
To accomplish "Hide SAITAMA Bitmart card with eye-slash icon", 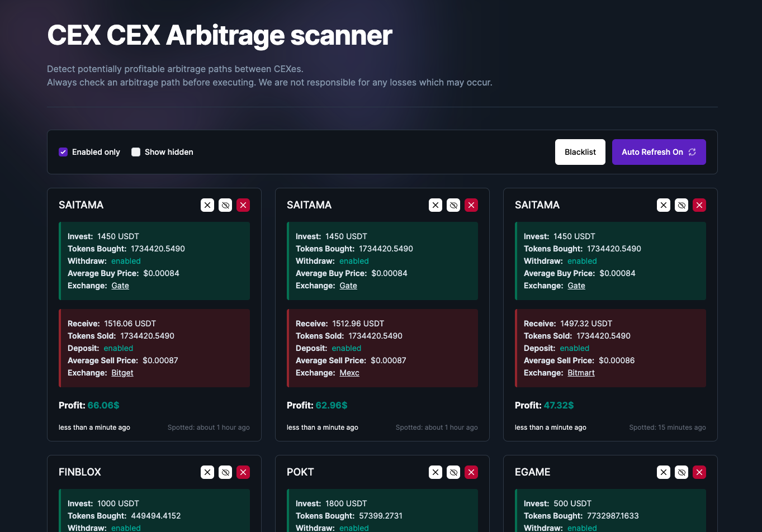I will tap(681, 205).
